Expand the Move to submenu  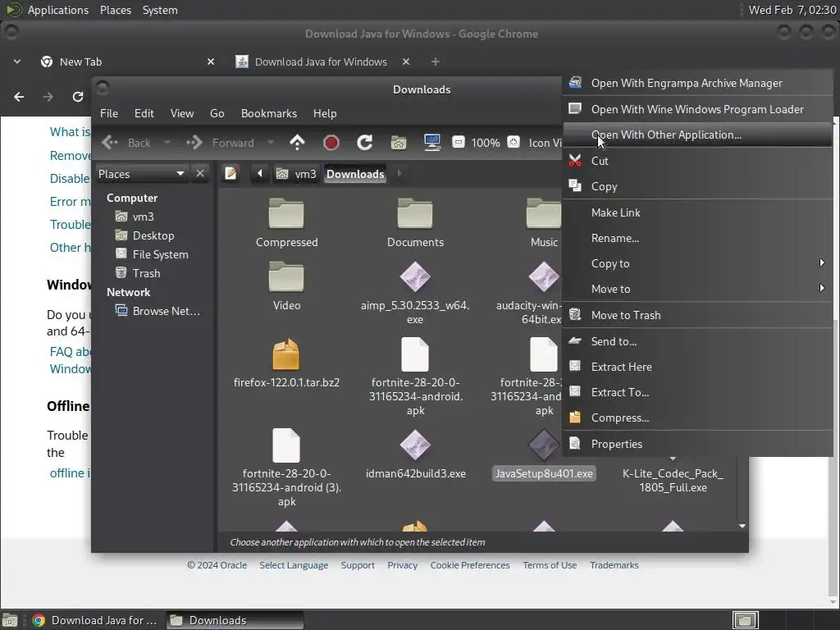697,289
